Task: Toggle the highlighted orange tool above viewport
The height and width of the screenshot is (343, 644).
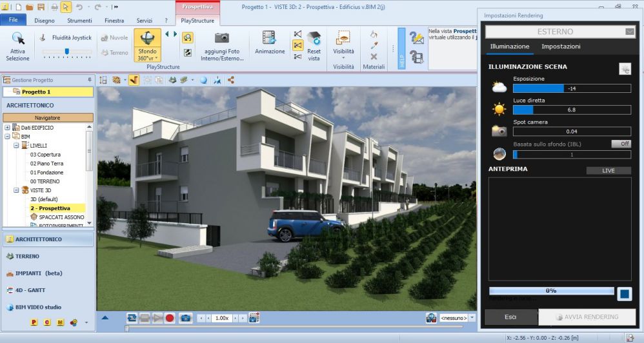Action: coord(134,80)
